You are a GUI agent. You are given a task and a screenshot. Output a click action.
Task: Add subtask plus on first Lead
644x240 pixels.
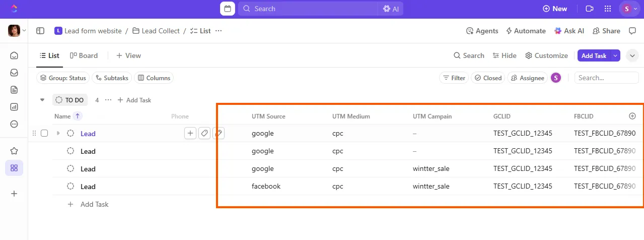click(190, 133)
